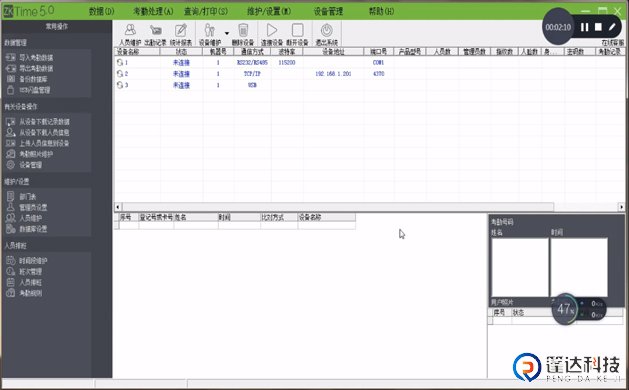The image size is (629, 390).
Task: Click the 断开设备 stop icon
Action: coord(297,34)
